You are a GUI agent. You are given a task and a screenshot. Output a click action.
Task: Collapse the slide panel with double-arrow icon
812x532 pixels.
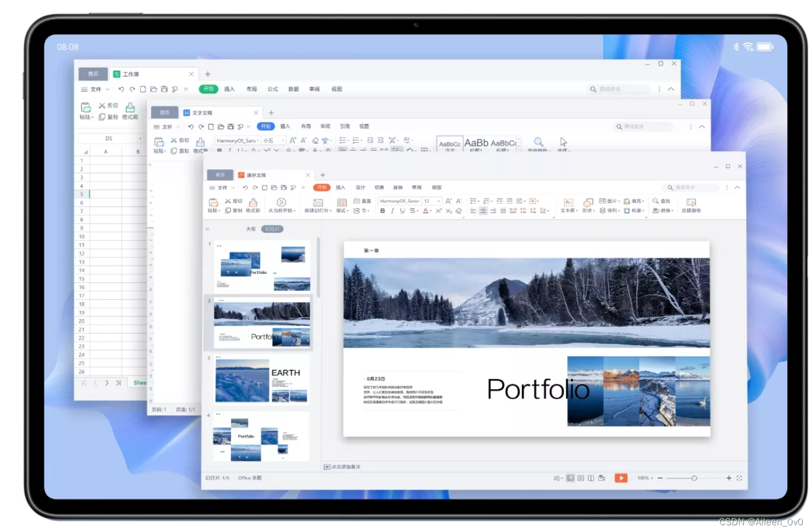click(207, 229)
